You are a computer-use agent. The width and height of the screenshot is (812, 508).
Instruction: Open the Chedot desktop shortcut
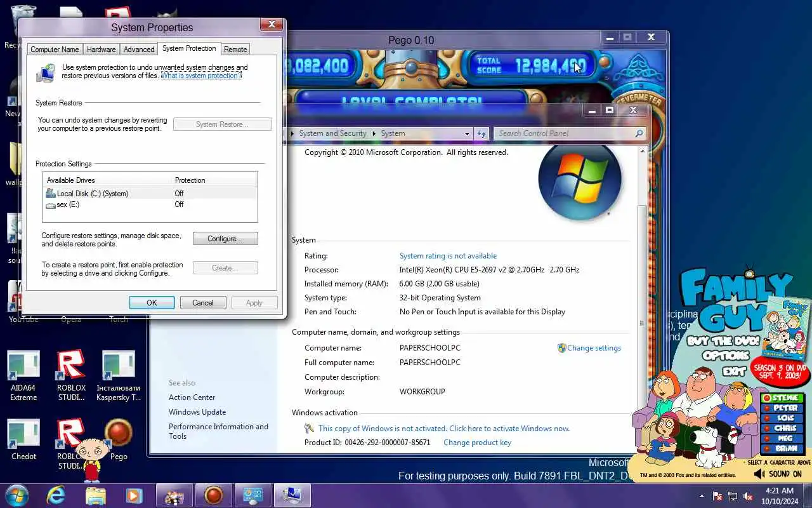(x=23, y=439)
